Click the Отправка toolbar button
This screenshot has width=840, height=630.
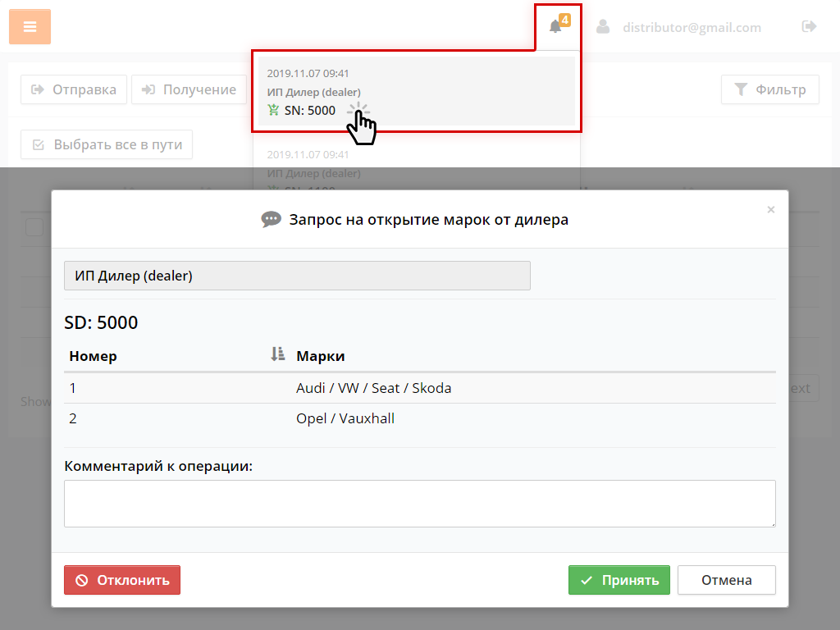[x=74, y=89]
